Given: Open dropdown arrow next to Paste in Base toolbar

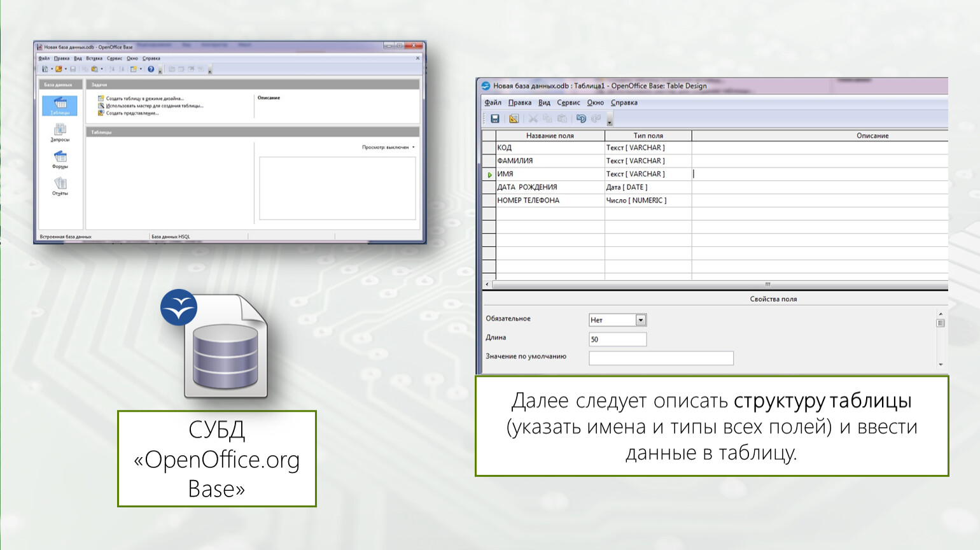Looking at the screenshot, I should [102, 69].
